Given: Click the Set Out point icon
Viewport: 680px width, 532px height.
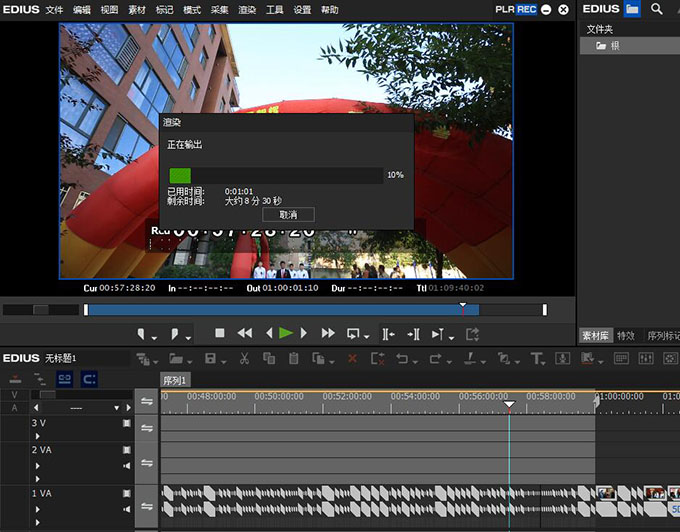Looking at the screenshot, I should coord(174,333).
